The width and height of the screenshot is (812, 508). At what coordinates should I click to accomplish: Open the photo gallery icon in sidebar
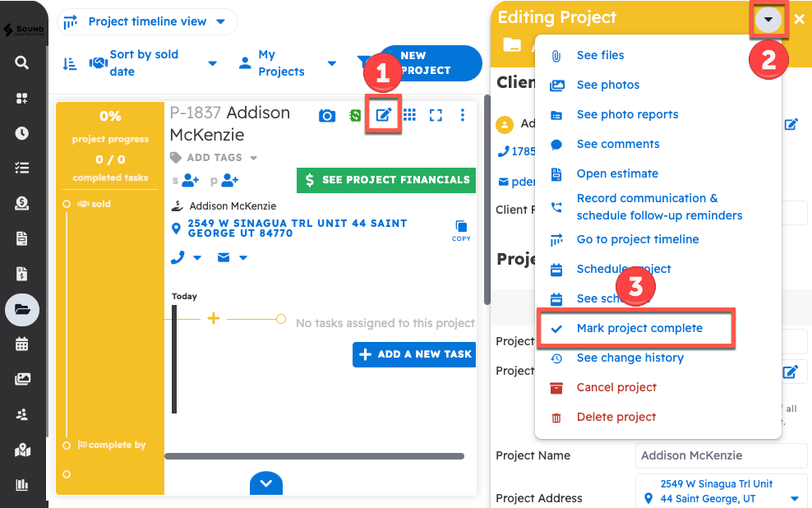(21, 380)
